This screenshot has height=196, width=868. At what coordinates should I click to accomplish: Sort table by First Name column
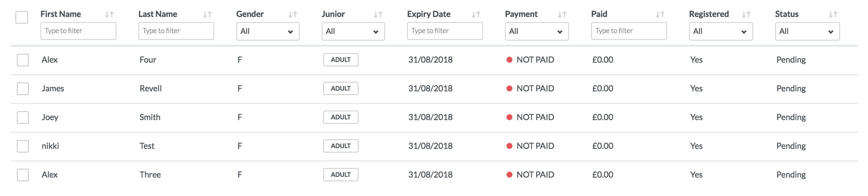tap(109, 14)
